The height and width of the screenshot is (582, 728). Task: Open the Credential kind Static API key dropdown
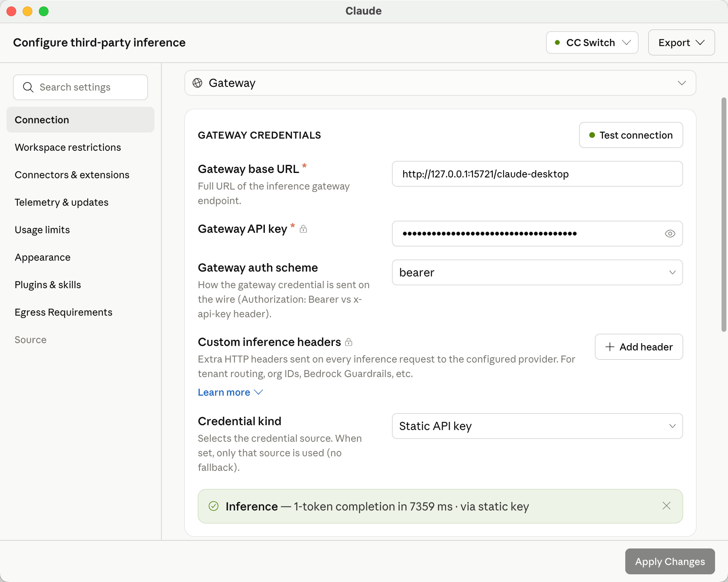[538, 426]
